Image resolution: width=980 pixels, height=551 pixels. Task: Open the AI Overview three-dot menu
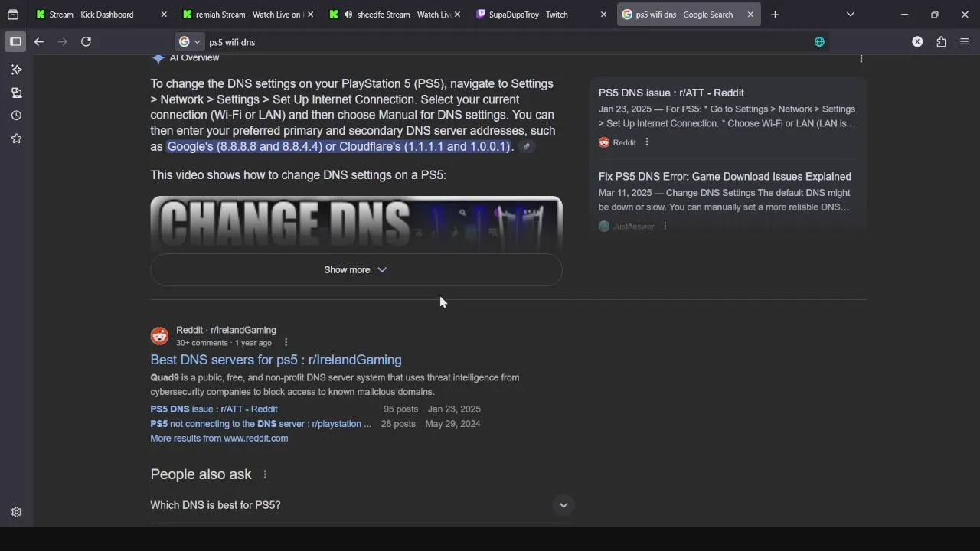(x=861, y=59)
